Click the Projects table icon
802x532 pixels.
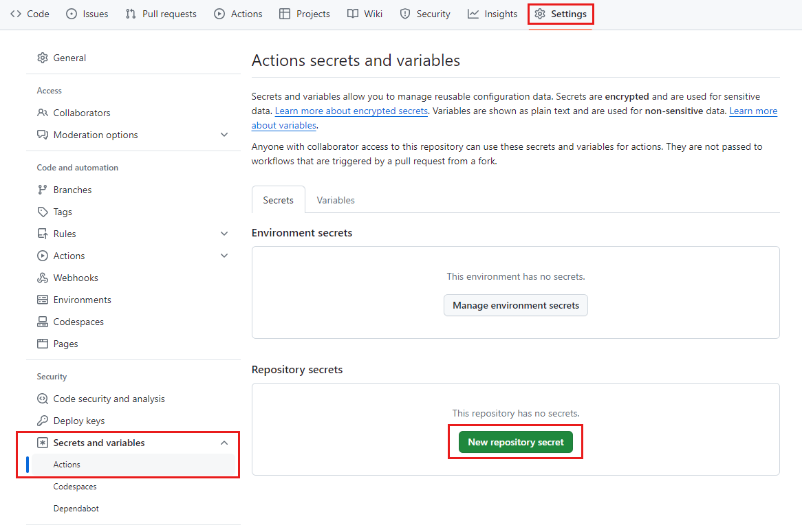coord(284,14)
